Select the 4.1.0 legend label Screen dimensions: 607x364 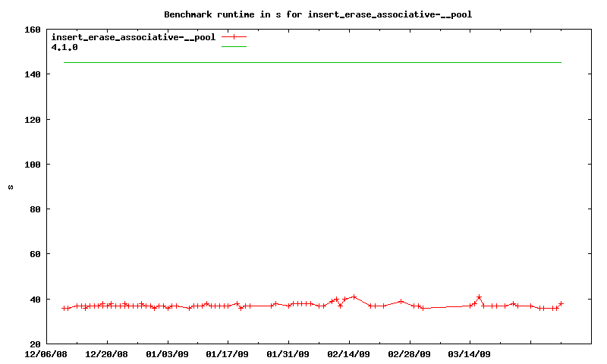pyautogui.click(x=64, y=47)
